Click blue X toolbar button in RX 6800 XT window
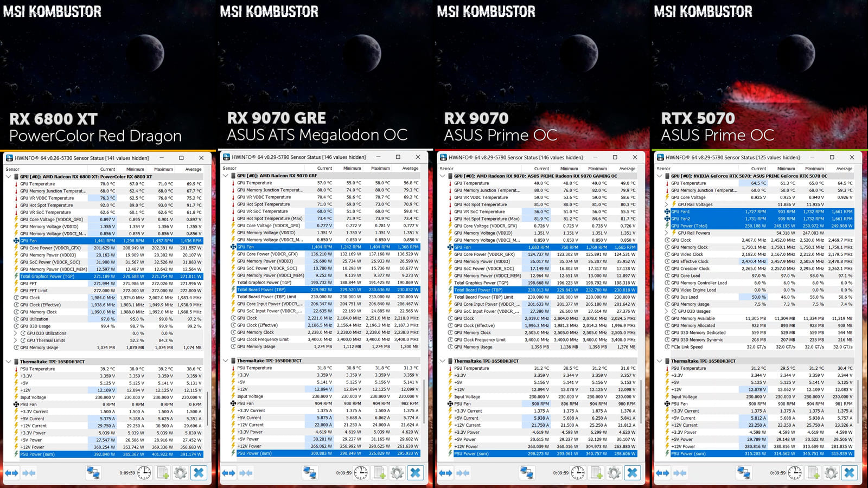The image size is (868, 488). pyautogui.click(x=199, y=473)
